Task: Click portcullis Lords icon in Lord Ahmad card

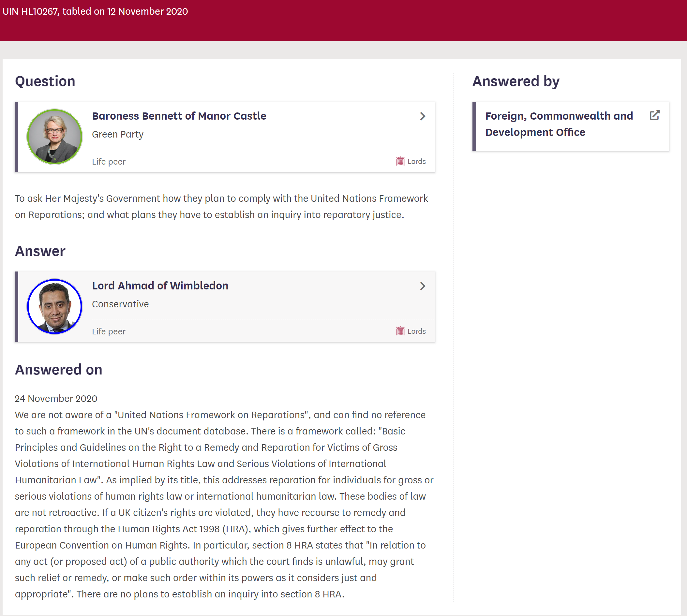Action: pos(400,331)
